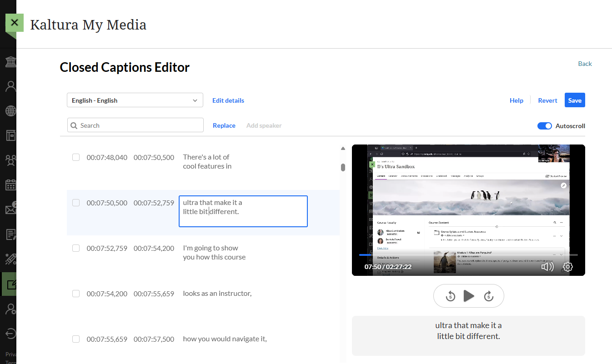Click end time 00:07:52,759 of active caption
The height and width of the screenshot is (364, 612).
pyautogui.click(x=154, y=203)
